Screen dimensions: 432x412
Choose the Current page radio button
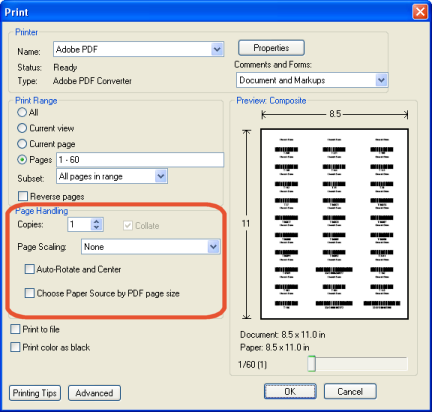[22, 144]
